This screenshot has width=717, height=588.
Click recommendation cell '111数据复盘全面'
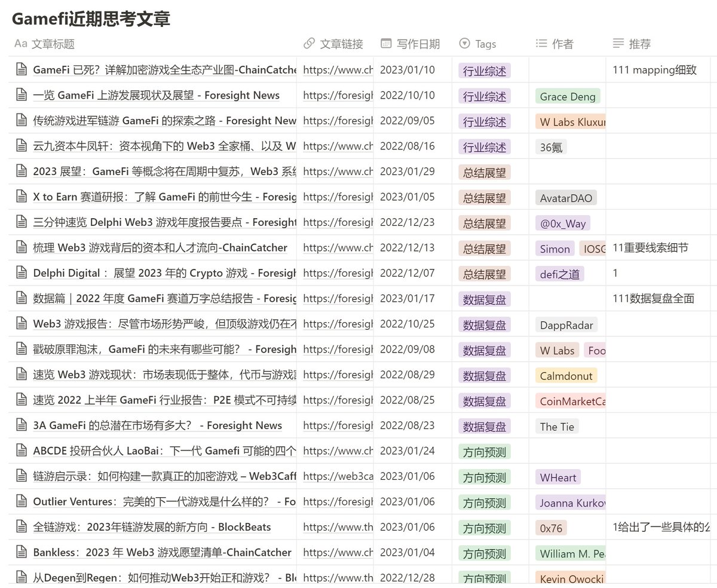click(653, 298)
